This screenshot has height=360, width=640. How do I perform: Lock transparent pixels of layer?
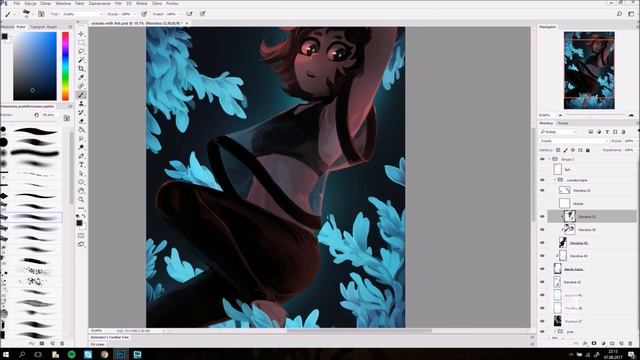[x=558, y=150]
